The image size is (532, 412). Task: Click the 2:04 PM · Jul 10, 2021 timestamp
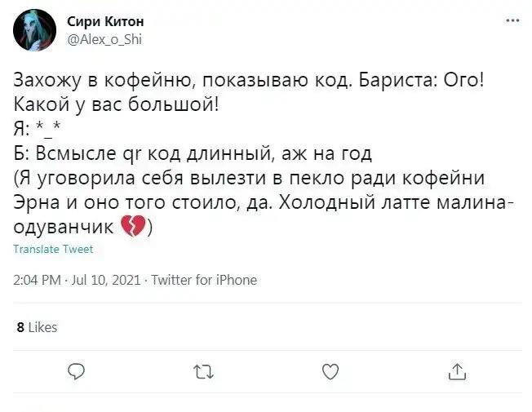point(76,280)
